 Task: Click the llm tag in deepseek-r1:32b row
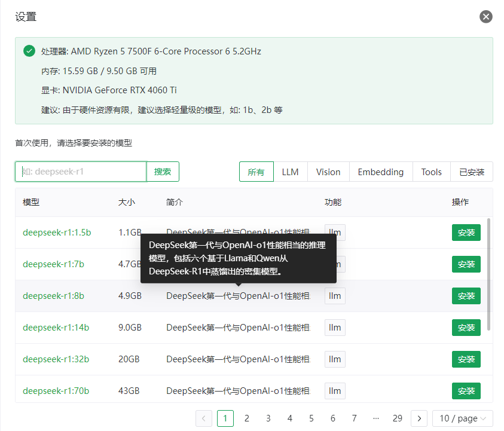pos(335,359)
